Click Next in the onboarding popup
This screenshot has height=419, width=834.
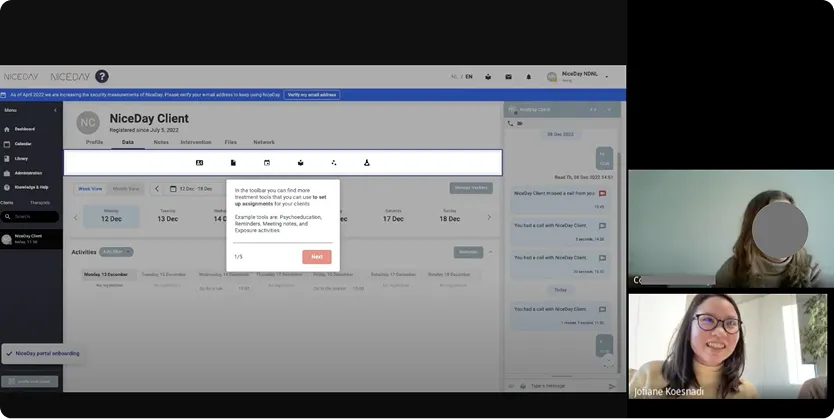[317, 257]
